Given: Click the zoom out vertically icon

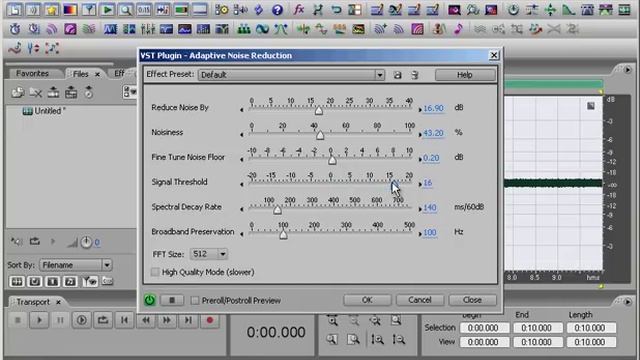Looking at the screenshot, I should 398,339.
